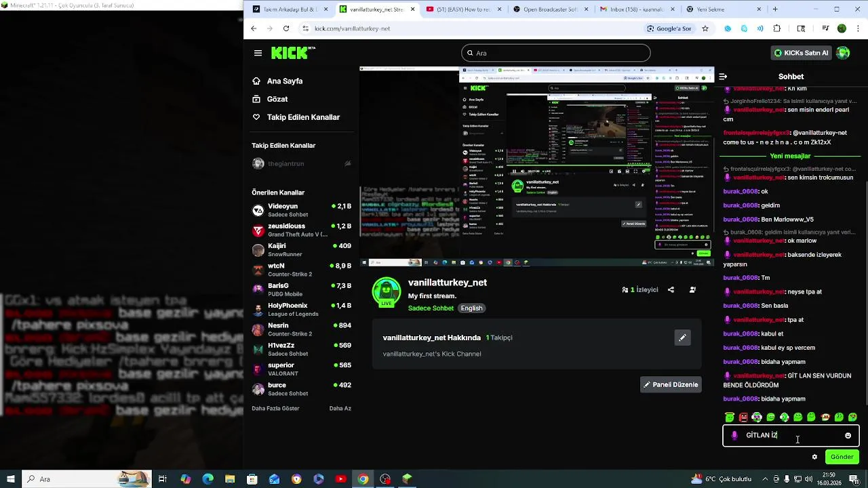Open Minecraft from the taskbar
The image size is (868, 488).
[x=407, y=479]
